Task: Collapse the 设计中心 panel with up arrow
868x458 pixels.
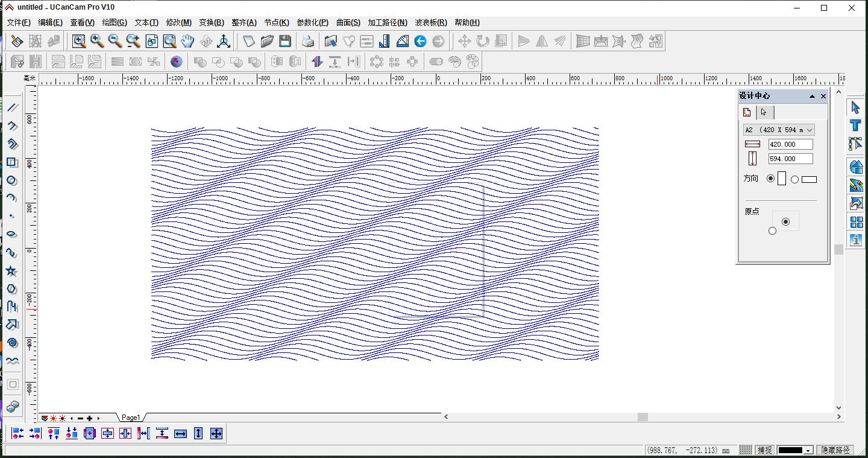Action: pos(812,96)
